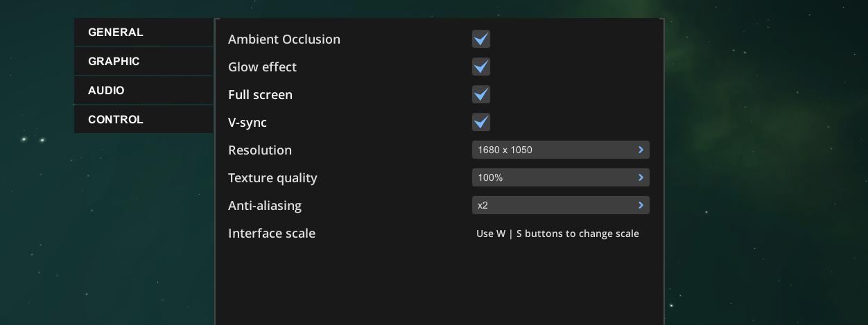Image resolution: width=868 pixels, height=325 pixels.
Task: Click the blue arrow in Texture quality field
Action: pyautogui.click(x=641, y=177)
